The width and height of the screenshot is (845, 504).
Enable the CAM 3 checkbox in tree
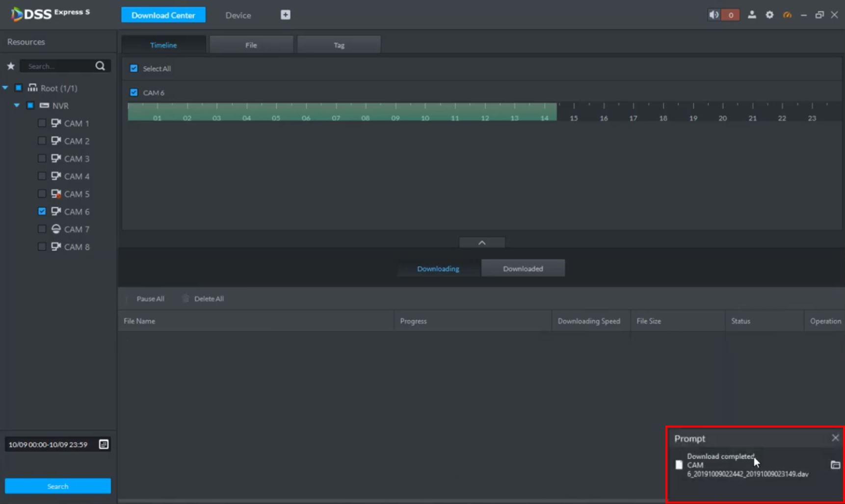pyautogui.click(x=42, y=158)
